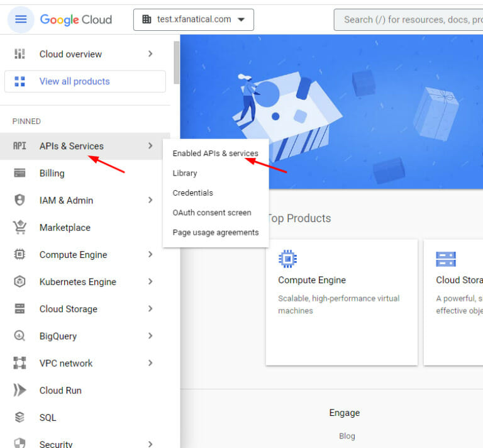Click the API icon beside APIs & Services
Image resolution: width=483 pixels, height=448 pixels.
pyautogui.click(x=19, y=146)
